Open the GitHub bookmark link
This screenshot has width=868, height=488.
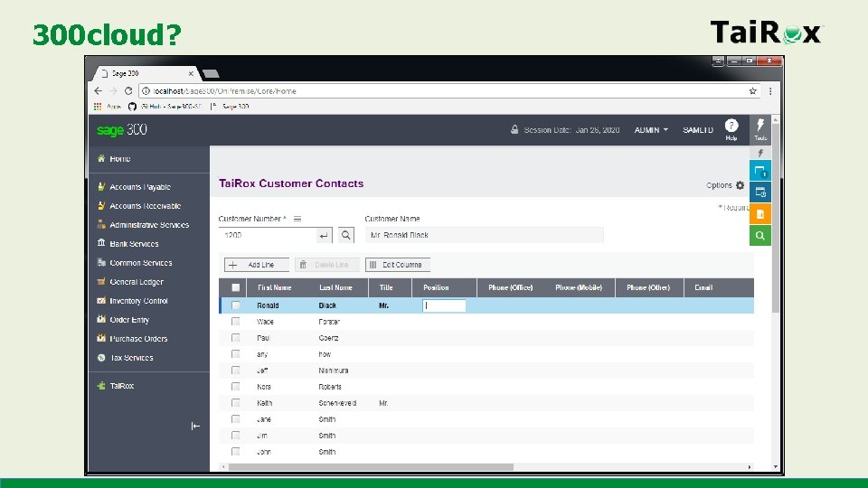(165, 107)
